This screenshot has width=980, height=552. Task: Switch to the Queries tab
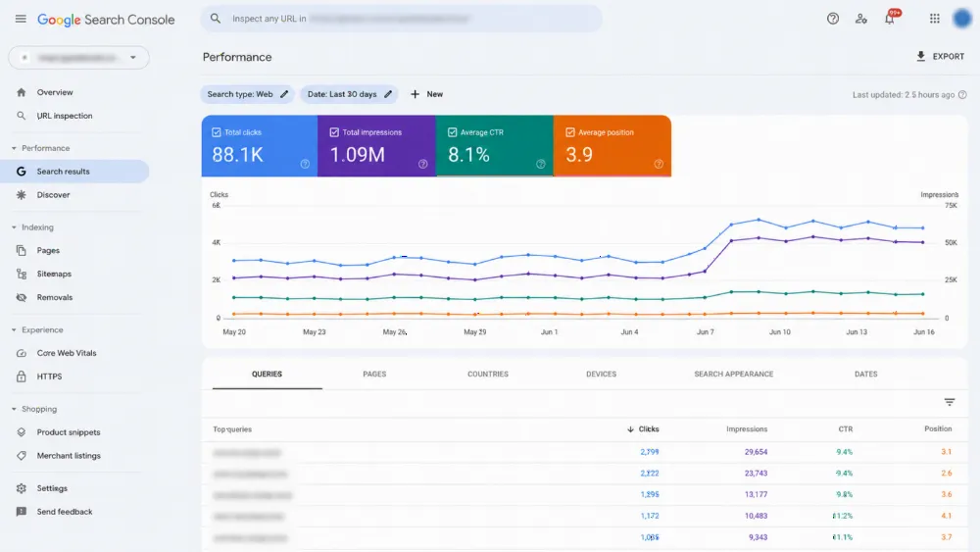point(267,374)
